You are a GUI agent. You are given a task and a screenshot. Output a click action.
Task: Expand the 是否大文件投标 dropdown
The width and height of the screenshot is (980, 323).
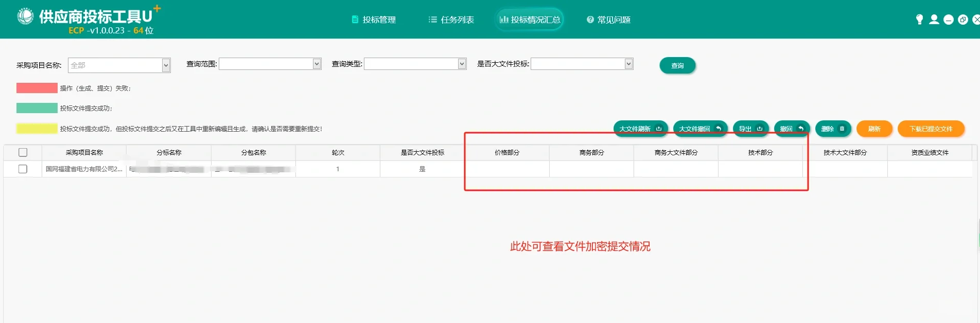[x=628, y=64]
